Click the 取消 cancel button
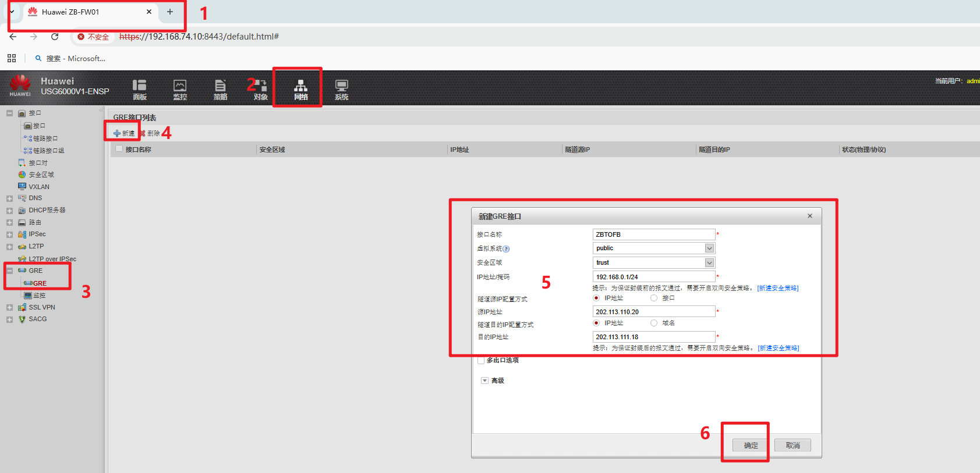Screen dimensions: 980x473 click(x=793, y=446)
